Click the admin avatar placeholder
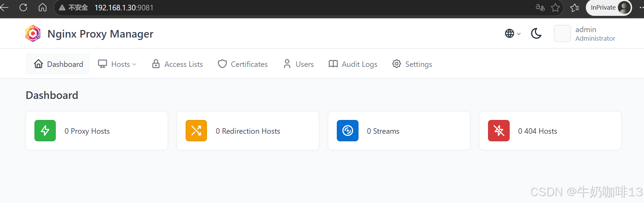Image resolution: width=644 pixels, height=203 pixels. pos(562,33)
